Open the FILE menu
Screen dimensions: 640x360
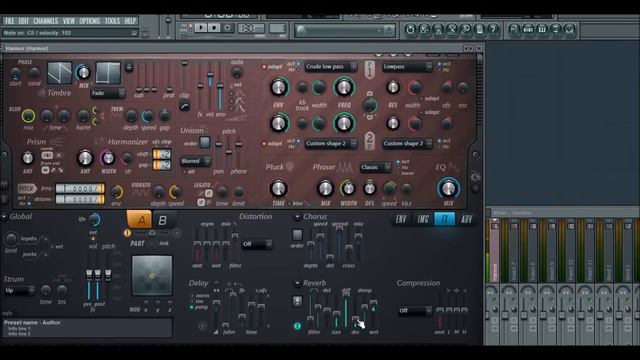click(9, 21)
